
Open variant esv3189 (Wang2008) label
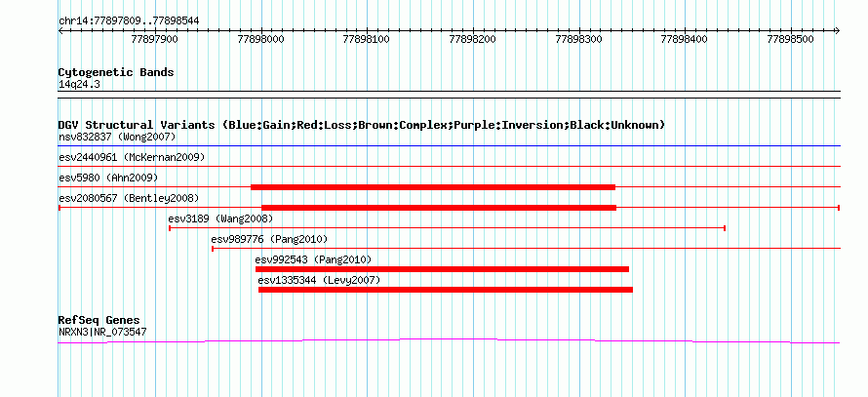220,218
